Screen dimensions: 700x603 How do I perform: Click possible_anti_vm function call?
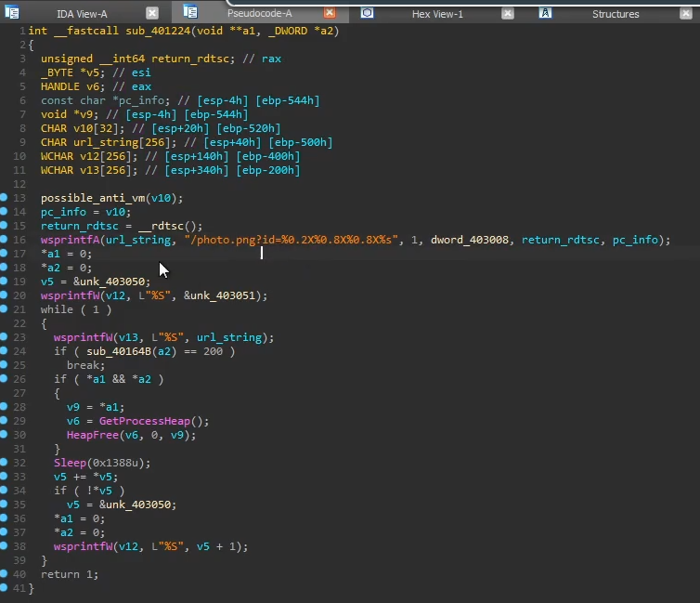(93, 198)
